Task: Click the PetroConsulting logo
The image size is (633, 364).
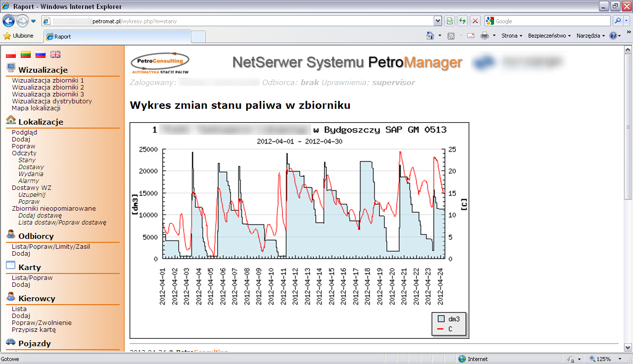Action: 160,63
